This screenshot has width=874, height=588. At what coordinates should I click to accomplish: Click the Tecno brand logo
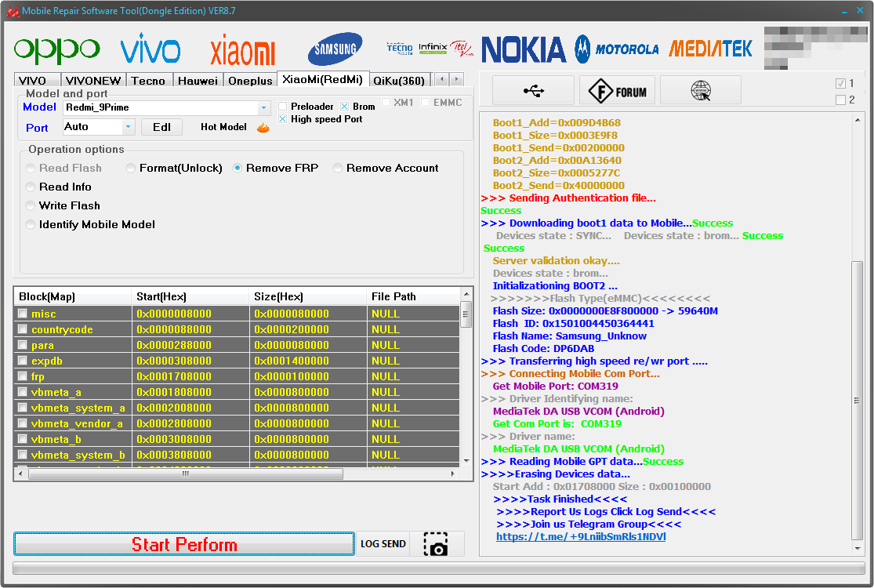tap(400, 49)
